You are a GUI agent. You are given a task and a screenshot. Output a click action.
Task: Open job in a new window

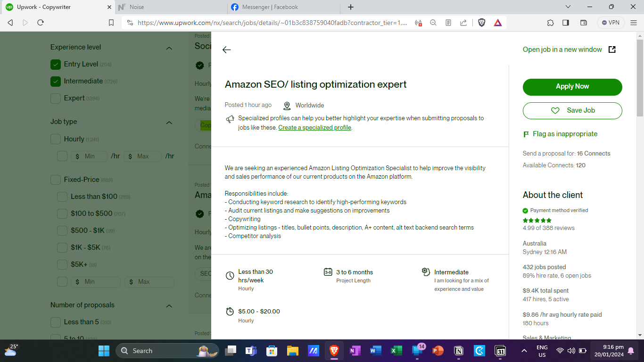[x=562, y=49]
